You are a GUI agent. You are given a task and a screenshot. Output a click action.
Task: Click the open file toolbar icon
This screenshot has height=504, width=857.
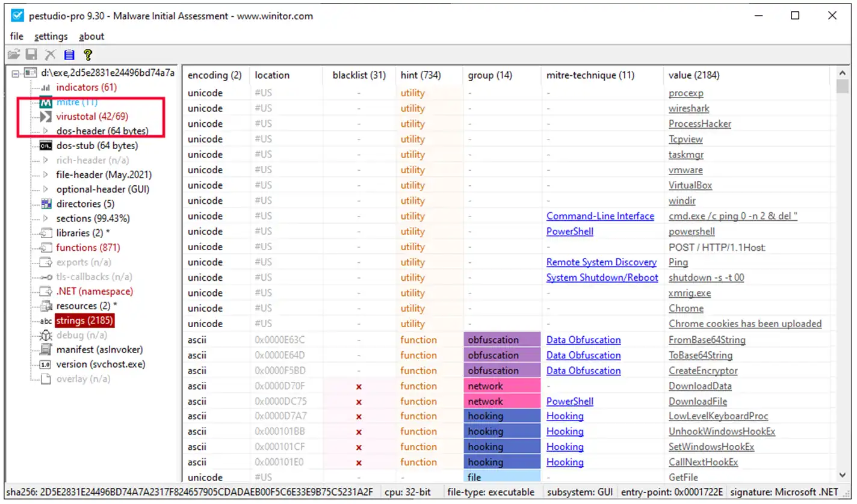(x=13, y=55)
